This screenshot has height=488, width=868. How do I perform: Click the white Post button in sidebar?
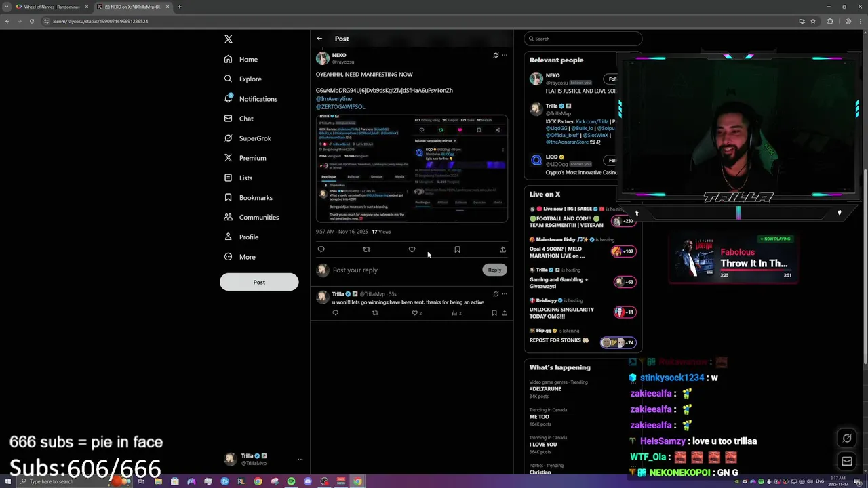259,282
